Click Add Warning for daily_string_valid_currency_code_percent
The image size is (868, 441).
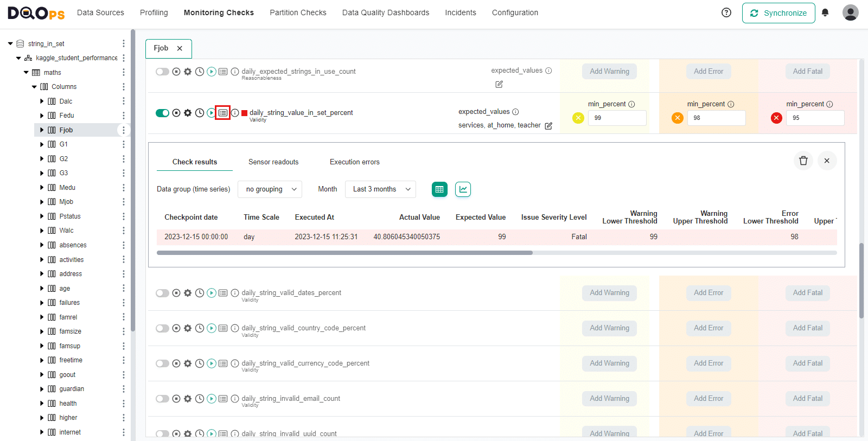click(x=609, y=363)
